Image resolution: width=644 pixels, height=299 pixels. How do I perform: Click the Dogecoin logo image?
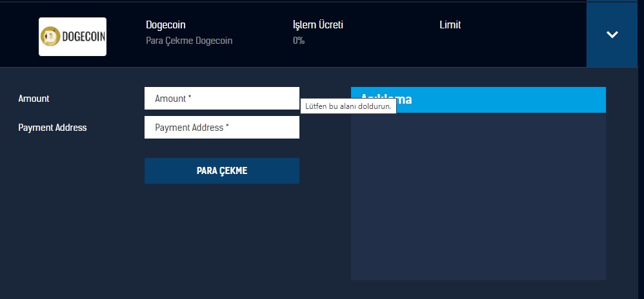pos(72,37)
